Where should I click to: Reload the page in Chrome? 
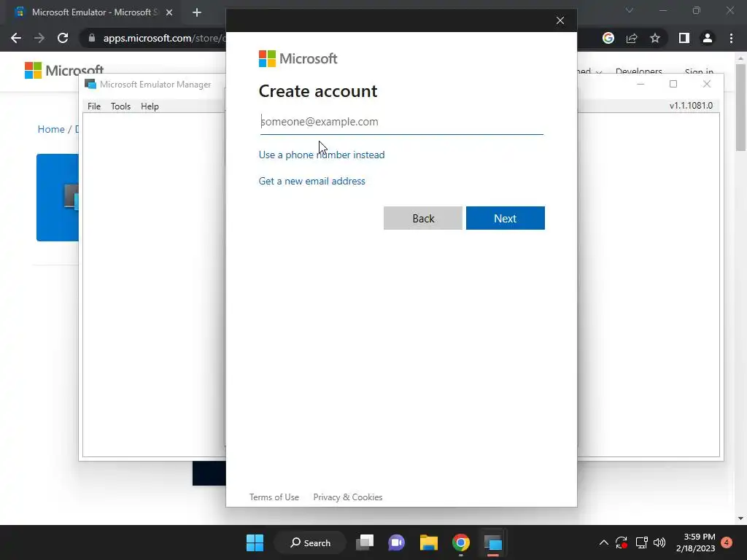[63, 38]
